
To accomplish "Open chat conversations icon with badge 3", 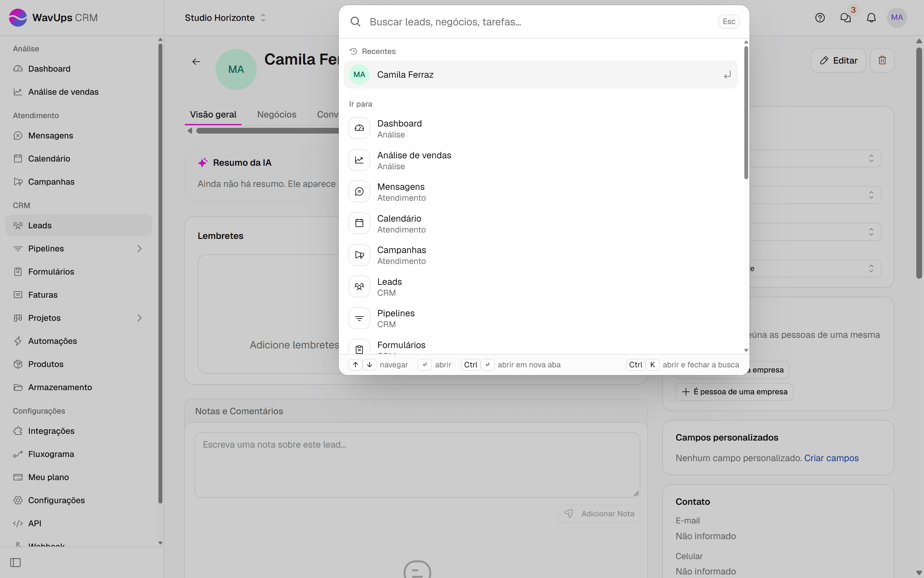I will (846, 18).
